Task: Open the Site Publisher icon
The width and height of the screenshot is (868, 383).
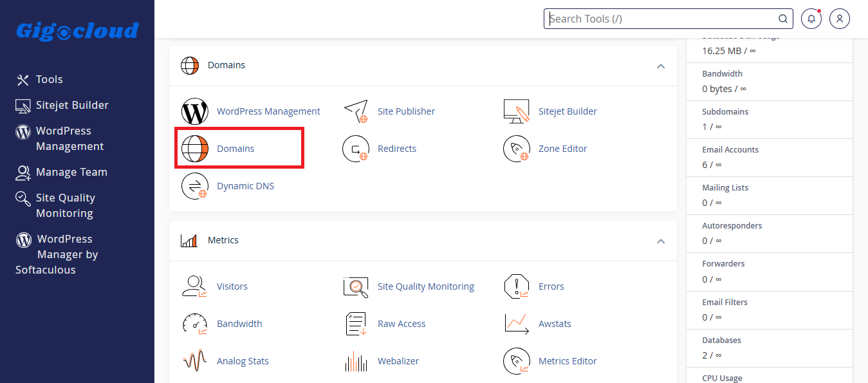Action: coord(356,111)
